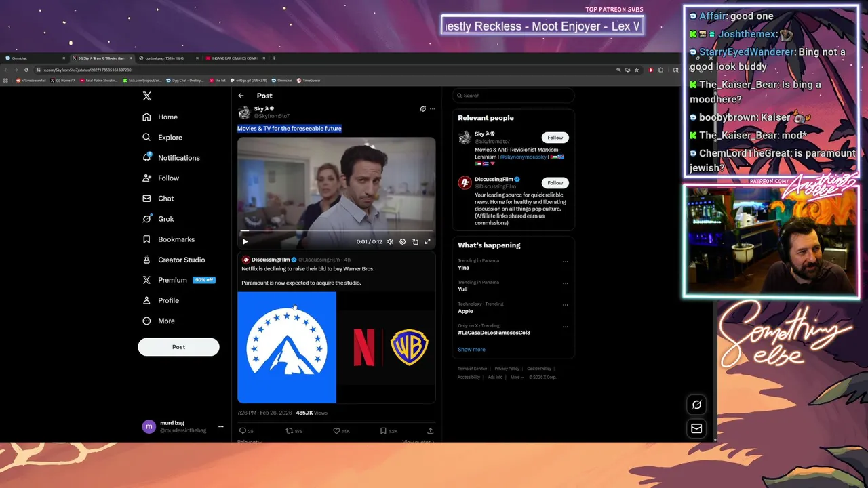868x488 pixels.
Task: Mute the video with the speaker icon
Action: [390, 241]
